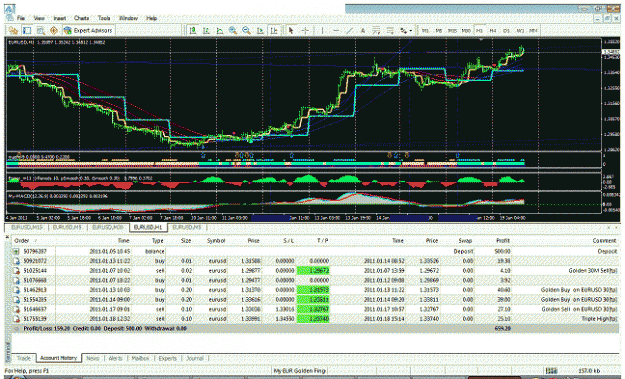
Task: Click sell order icon for 51025144
Action: pos(16,271)
